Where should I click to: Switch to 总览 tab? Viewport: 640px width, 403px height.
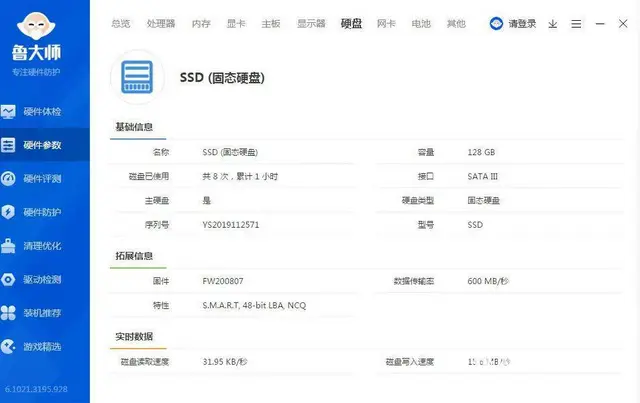click(x=121, y=24)
